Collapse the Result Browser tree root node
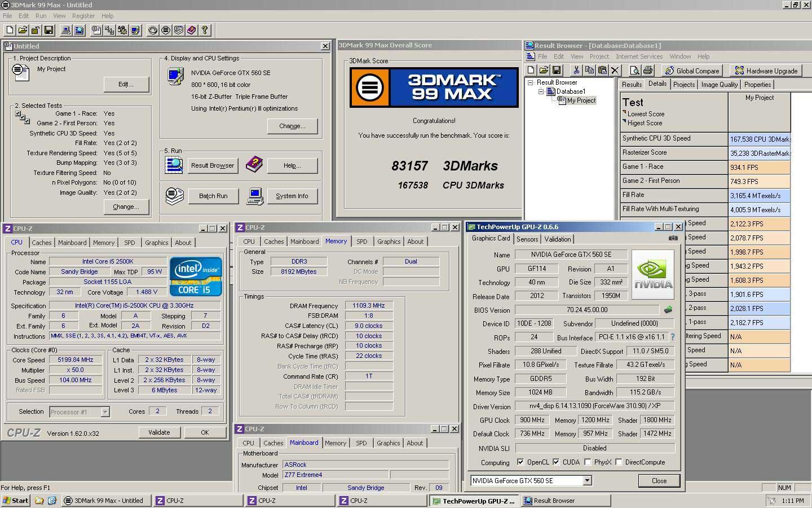The height and width of the screenshot is (508, 812). pos(530,82)
